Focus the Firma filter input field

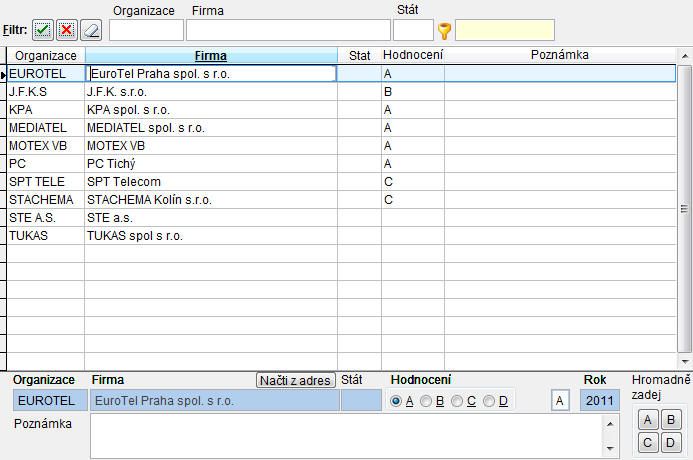pos(288,30)
